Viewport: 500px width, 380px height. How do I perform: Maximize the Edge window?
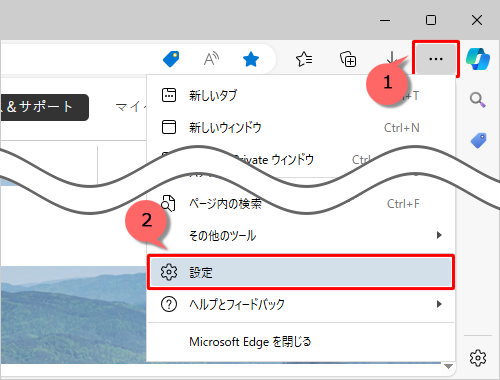click(x=431, y=20)
